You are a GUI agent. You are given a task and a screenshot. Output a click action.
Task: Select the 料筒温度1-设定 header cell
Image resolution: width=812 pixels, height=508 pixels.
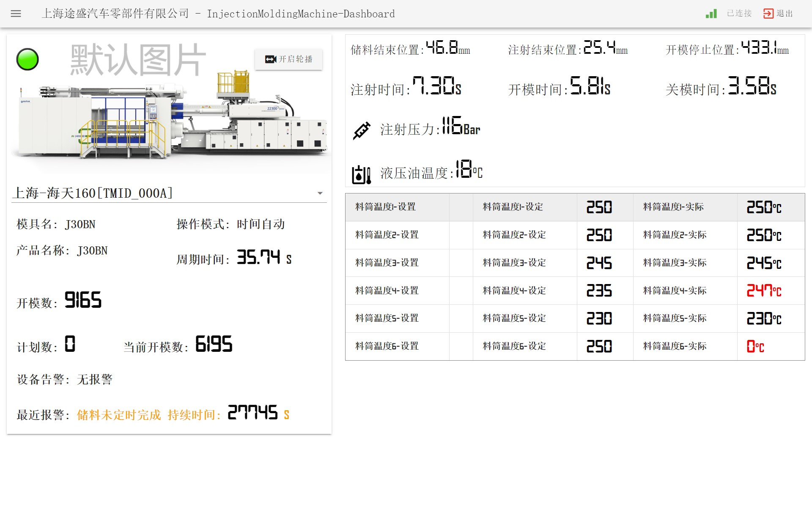point(524,207)
